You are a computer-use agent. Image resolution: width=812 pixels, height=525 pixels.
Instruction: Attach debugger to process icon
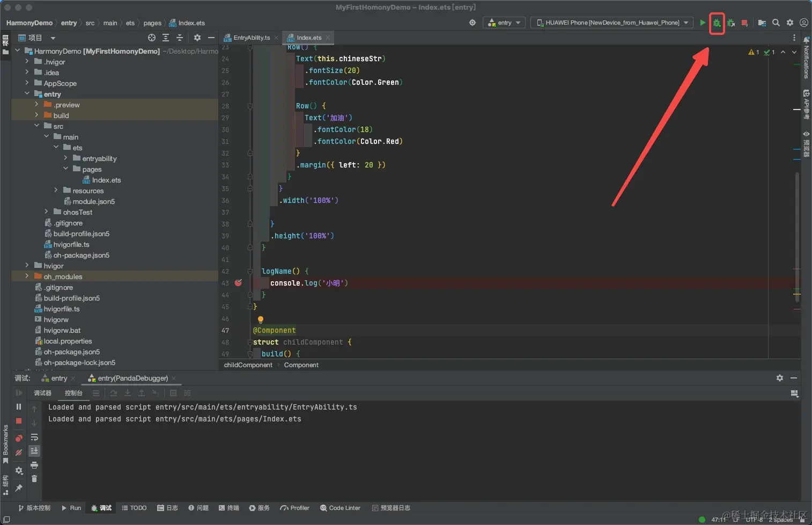pos(731,23)
